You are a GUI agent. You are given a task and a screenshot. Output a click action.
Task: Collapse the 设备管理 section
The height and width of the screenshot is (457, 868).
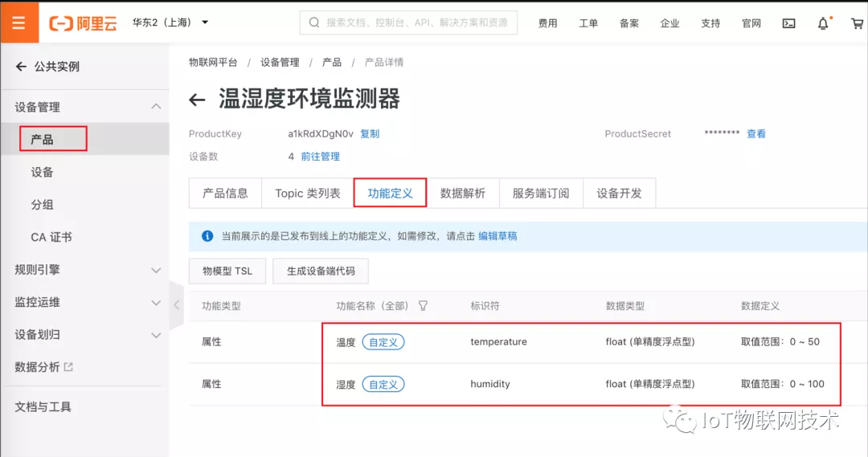156,106
